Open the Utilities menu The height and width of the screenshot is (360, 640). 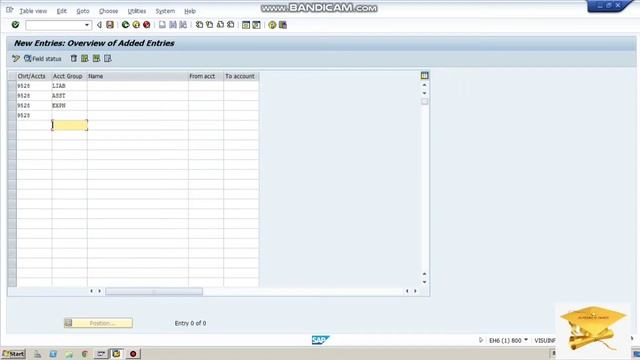[137, 11]
